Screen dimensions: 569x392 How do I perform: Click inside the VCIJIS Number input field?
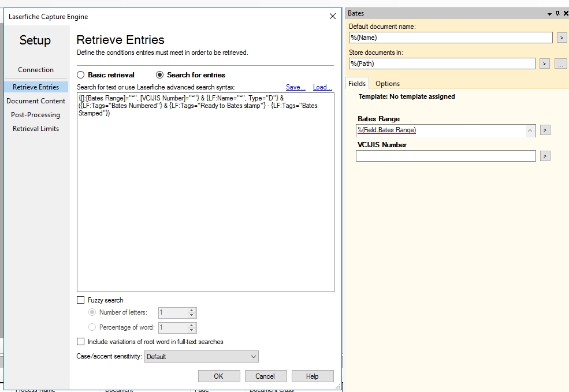coord(445,156)
